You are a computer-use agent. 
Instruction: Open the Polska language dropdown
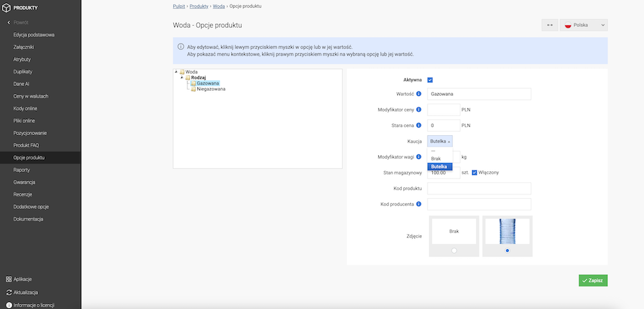click(583, 25)
